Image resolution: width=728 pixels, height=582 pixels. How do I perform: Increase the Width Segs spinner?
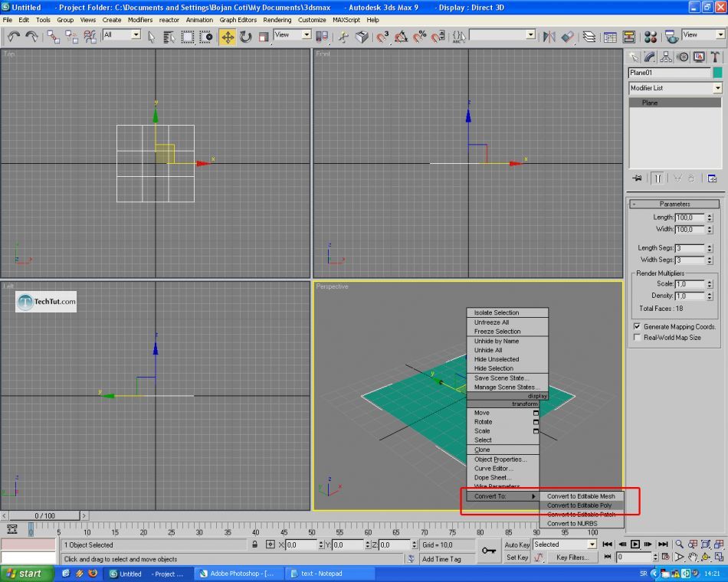(x=710, y=257)
